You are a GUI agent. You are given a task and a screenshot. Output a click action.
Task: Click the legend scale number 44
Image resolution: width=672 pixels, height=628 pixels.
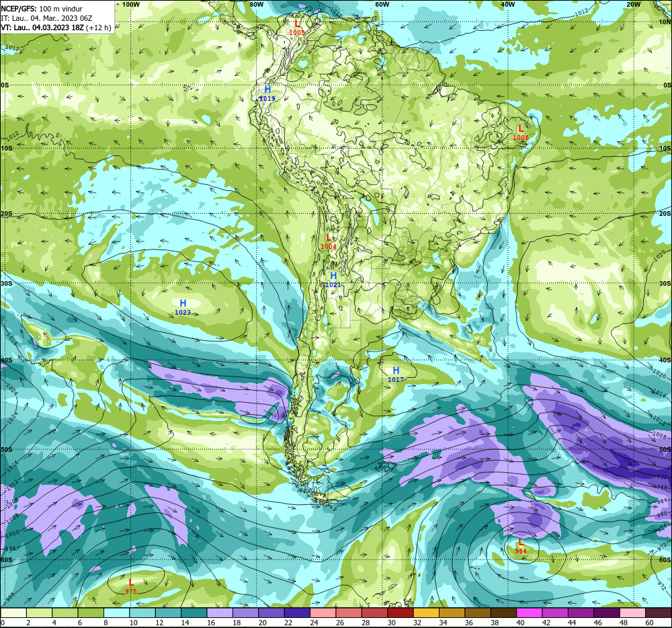(572, 623)
